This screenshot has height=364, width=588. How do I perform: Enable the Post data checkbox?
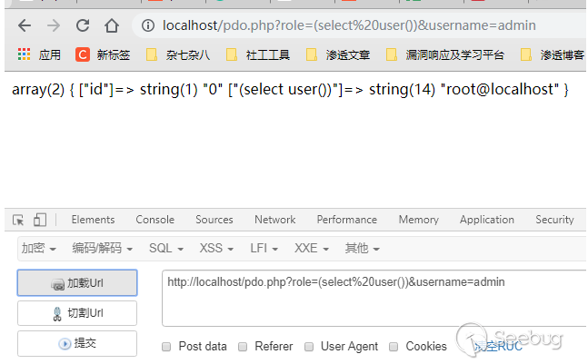point(166,346)
